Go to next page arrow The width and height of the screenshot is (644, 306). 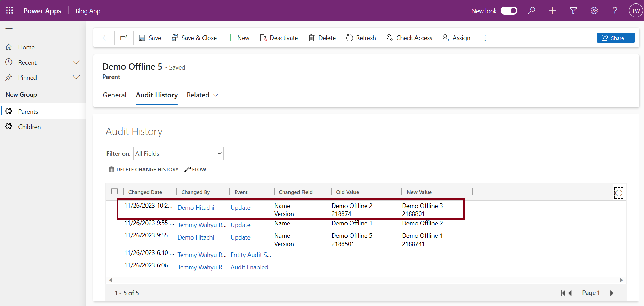point(612,293)
